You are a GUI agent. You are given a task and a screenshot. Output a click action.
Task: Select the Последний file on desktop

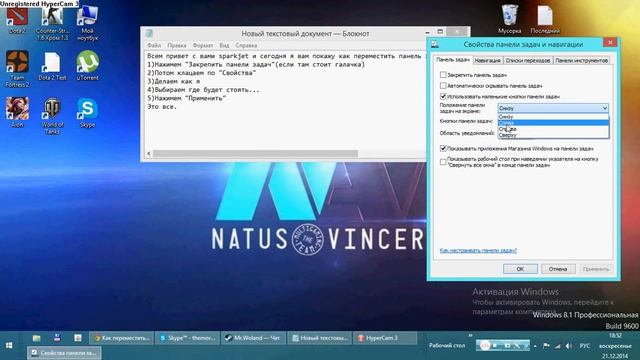click(x=545, y=19)
